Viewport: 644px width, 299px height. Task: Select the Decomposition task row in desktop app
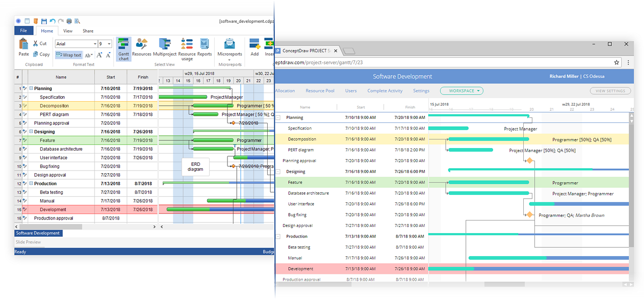(86, 106)
